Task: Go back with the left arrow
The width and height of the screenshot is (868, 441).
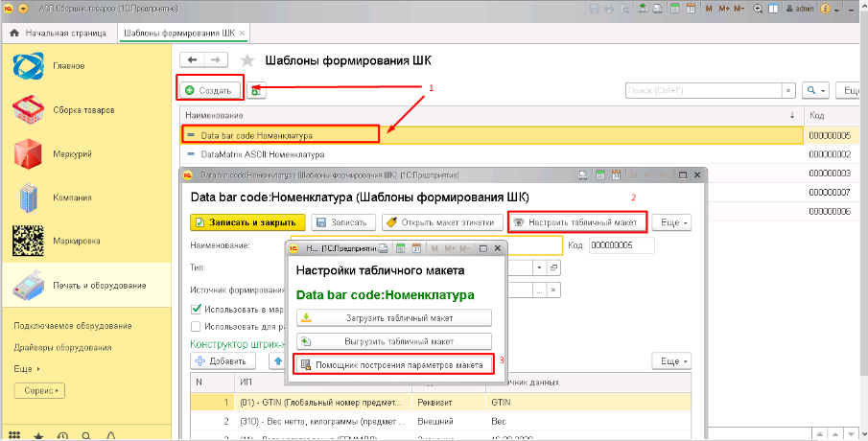Action: (192, 59)
